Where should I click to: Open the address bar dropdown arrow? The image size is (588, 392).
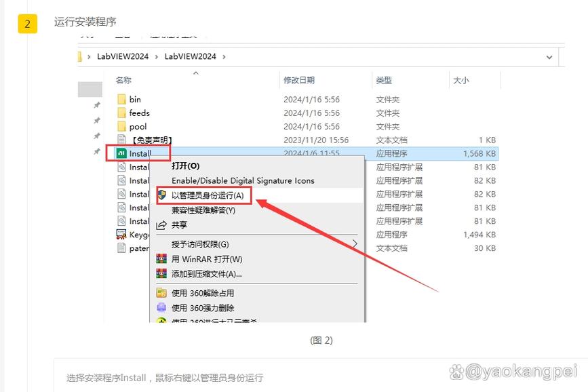549,58
